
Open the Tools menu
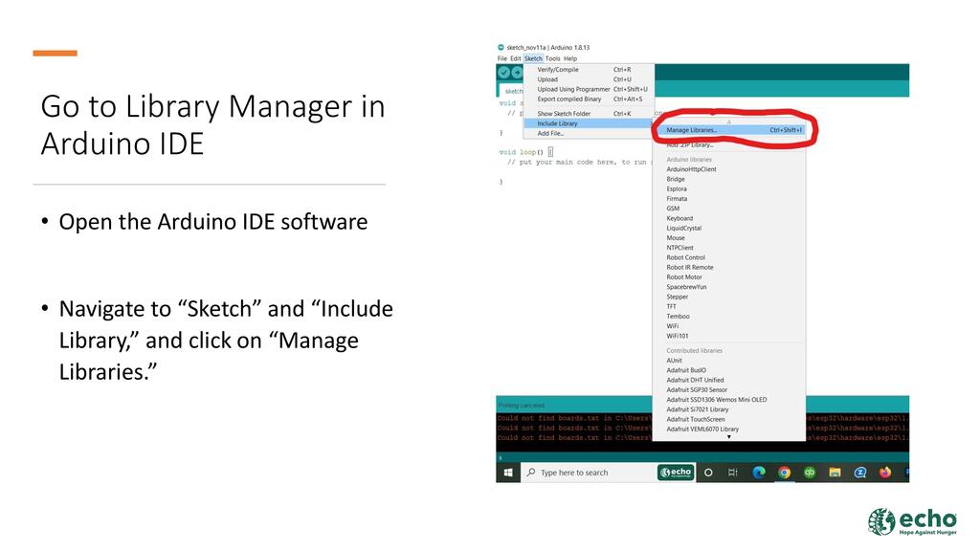(553, 58)
